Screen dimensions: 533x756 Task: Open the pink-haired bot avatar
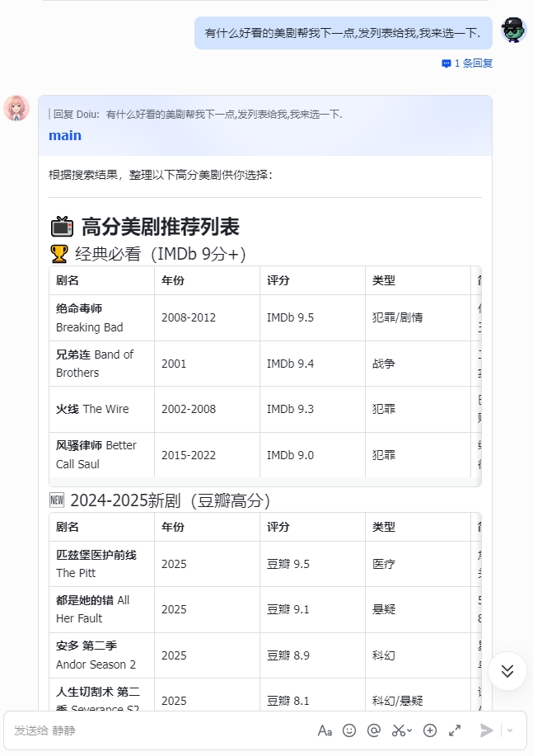point(16,108)
